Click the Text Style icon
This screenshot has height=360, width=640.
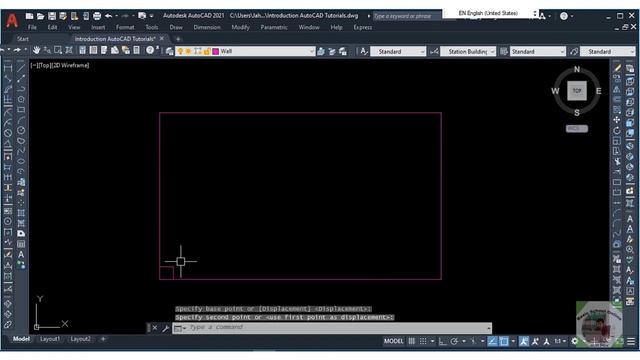(363, 51)
